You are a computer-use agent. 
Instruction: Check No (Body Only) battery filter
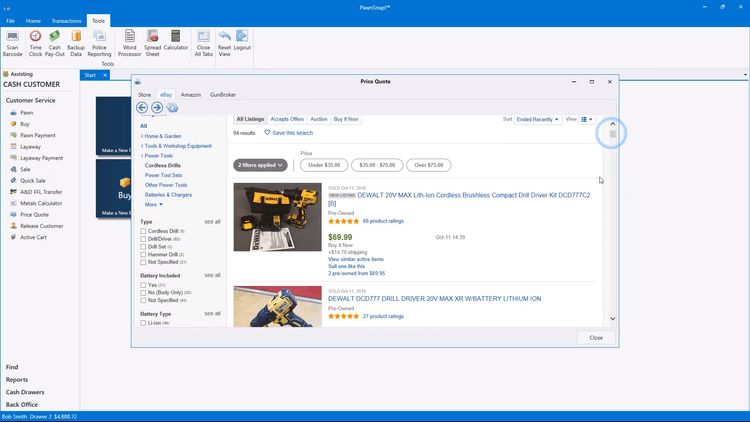(x=143, y=292)
